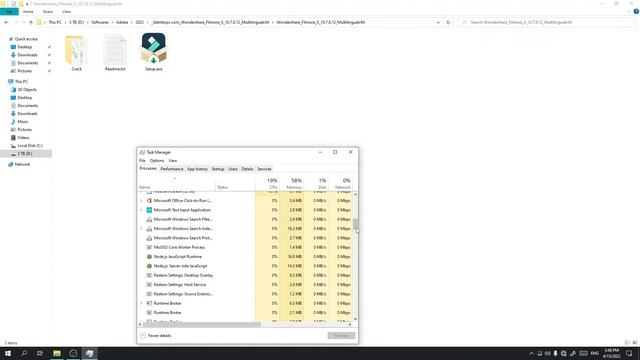Click Microsoft Office Click-to-Run process icon
640x360 pixels.
pyautogui.click(x=149, y=201)
